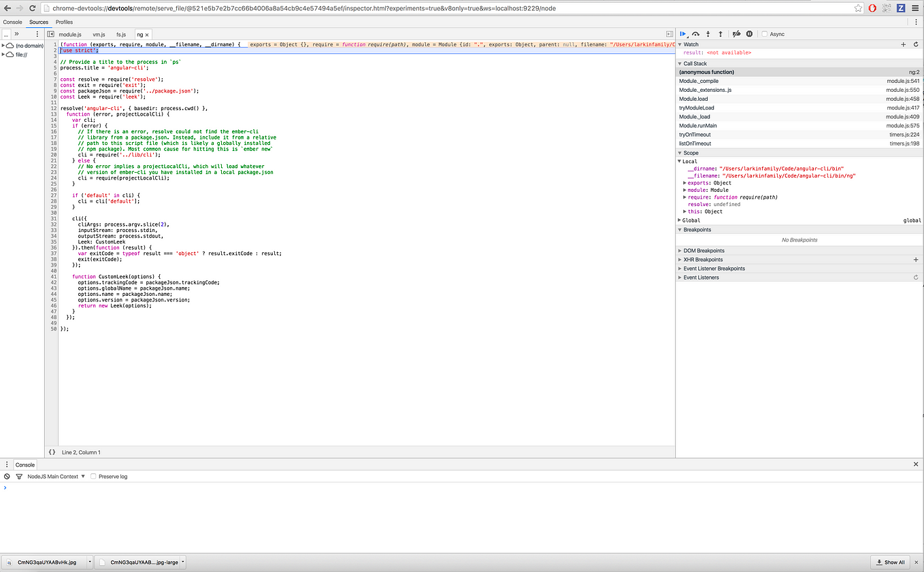Add a new Watch expression with plus icon
Image resolution: width=924 pixels, height=572 pixels.
[903, 44]
